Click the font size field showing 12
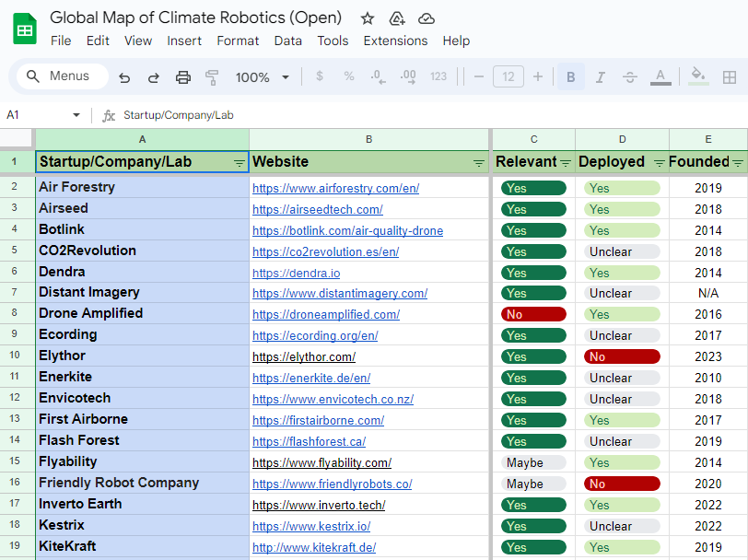This screenshot has height=560, width=748. 508,76
